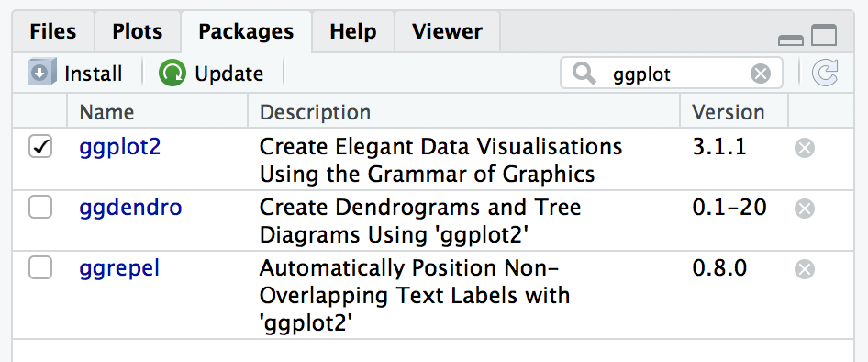Screen dimensions: 868x362
Task: Open the ggdendro package link
Action: coord(130,208)
